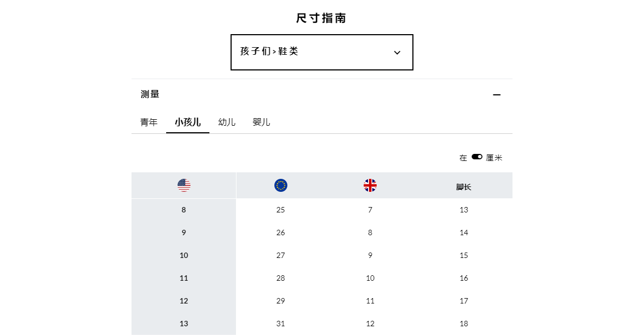Image resolution: width=644 pixels, height=336 pixels.
Task: Click the 脚长 column header
Action: pyautogui.click(x=464, y=187)
